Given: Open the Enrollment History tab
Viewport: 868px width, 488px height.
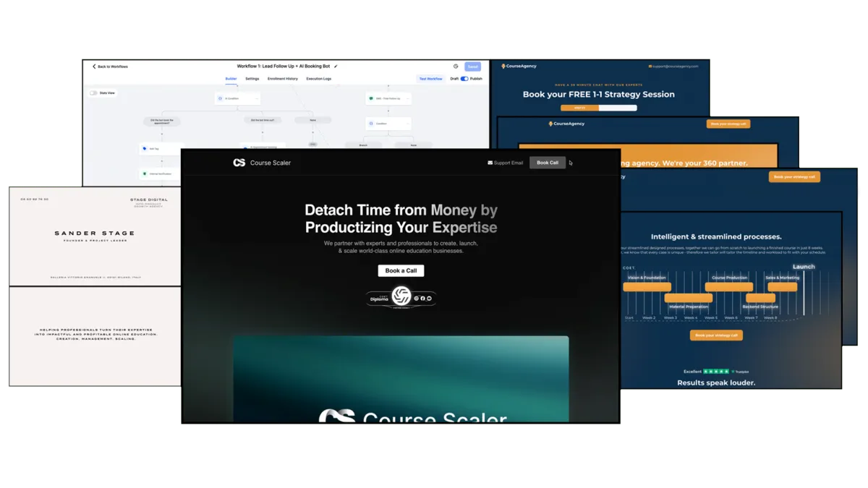Looking at the screenshot, I should pos(283,79).
